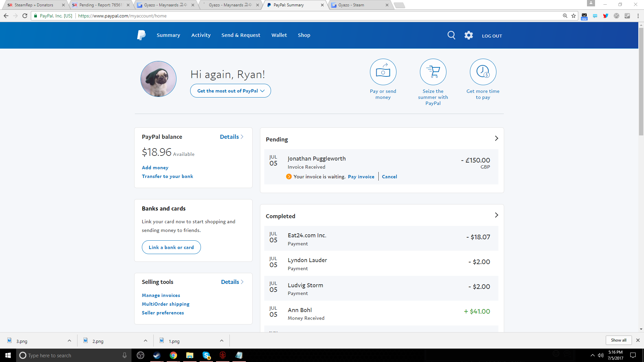The image size is (644, 362).
Task: Reload the page with the refresh icon
Action: pyautogui.click(x=25, y=16)
